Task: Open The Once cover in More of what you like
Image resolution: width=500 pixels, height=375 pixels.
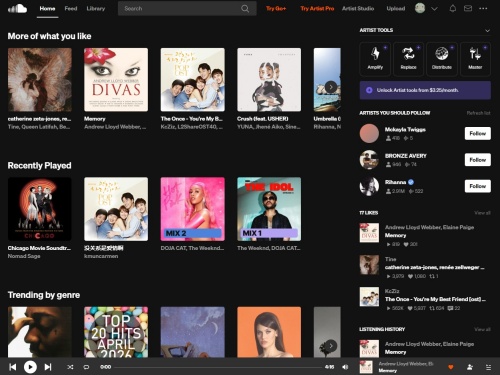Action: [x=193, y=80]
